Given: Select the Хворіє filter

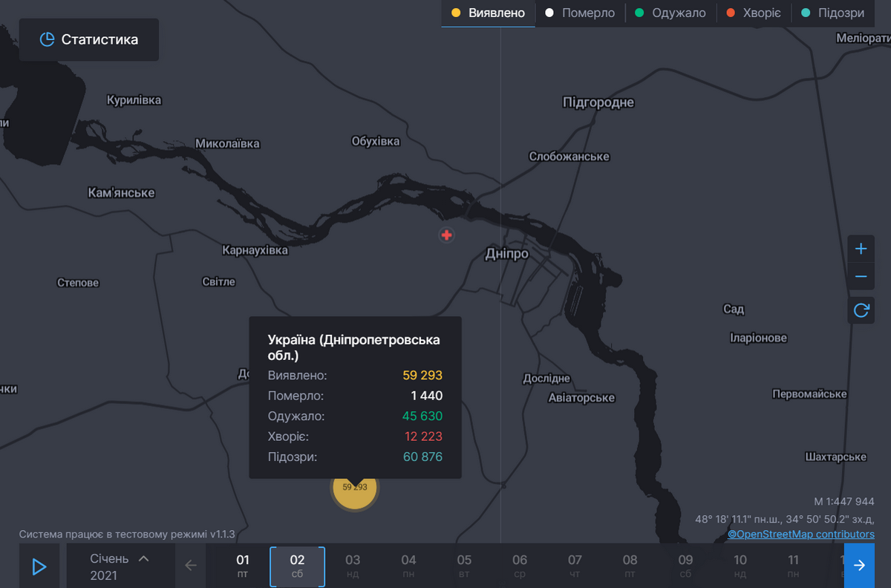Looking at the screenshot, I should (x=754, y=13).
